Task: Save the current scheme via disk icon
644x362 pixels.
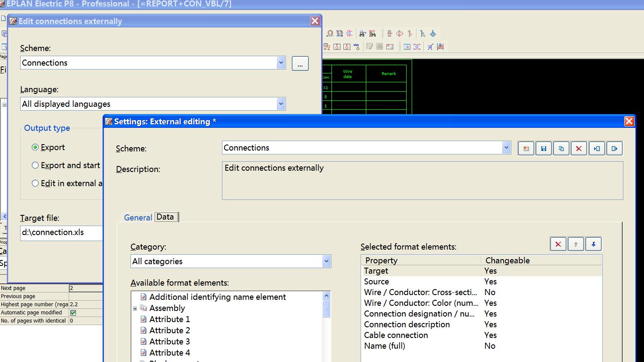Action: click(x=544, y=148)
